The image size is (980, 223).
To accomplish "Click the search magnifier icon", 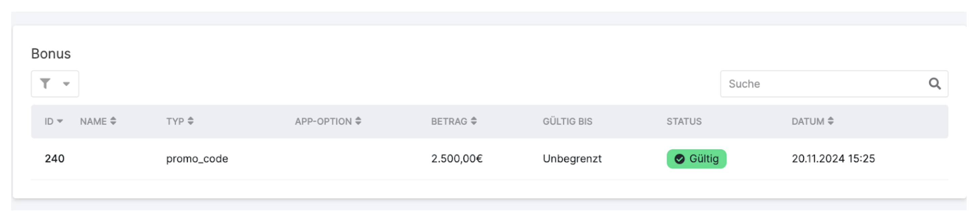I will click(934, 83).
